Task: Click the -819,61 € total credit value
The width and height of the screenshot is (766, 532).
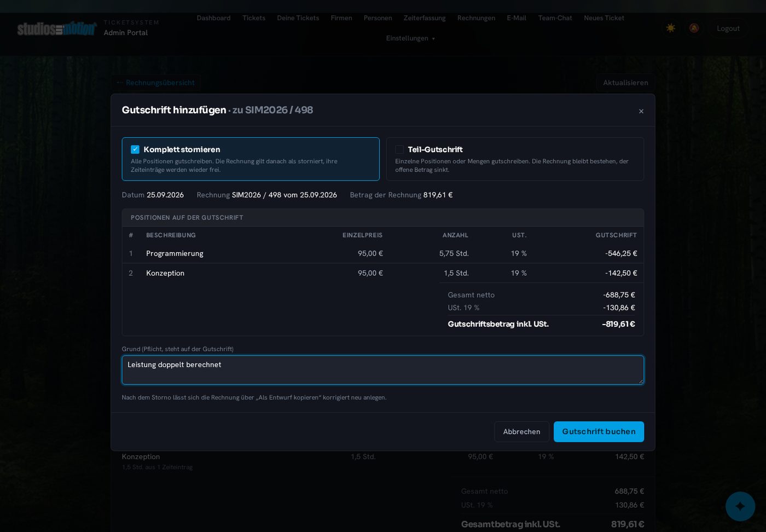Action: tap(618, 324)
